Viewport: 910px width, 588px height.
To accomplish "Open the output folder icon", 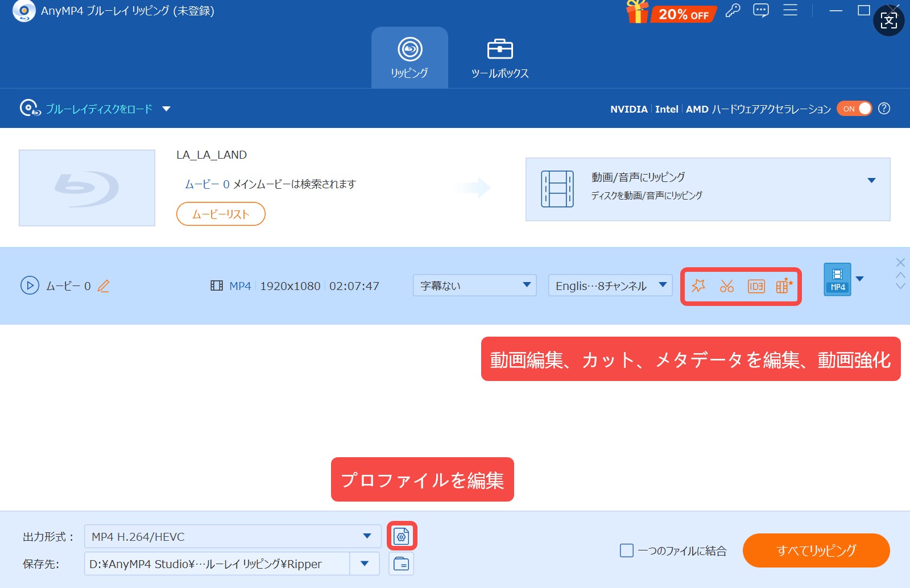I will click(x=402, y=564).
